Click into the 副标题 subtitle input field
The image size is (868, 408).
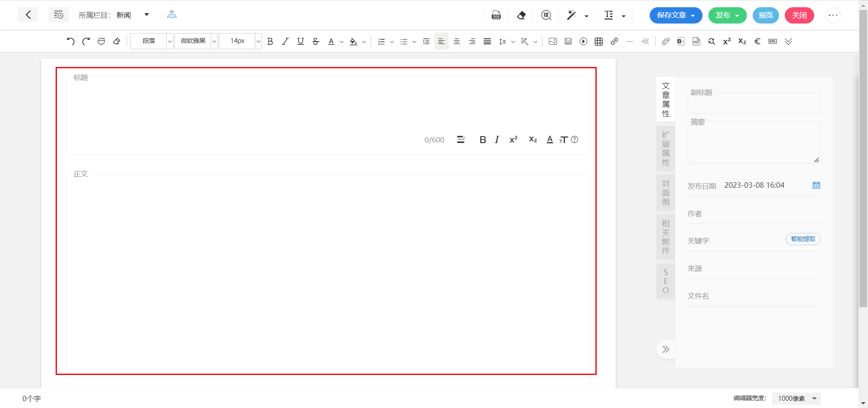(754, 104)
